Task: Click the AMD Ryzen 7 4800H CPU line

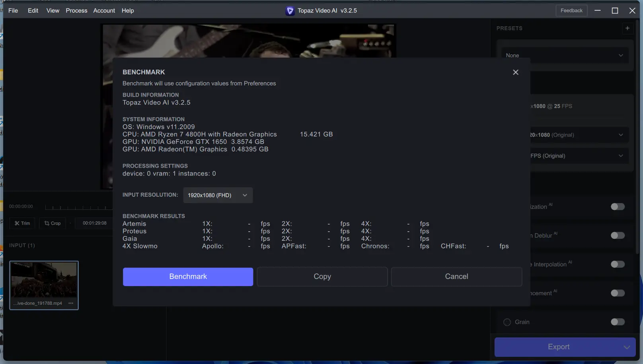Action: pyautogui.click(x=200, y=134)
